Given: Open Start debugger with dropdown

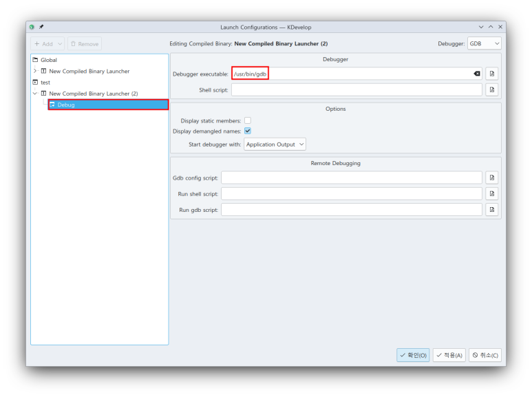Looking at the screenshot, I should 275,144.
